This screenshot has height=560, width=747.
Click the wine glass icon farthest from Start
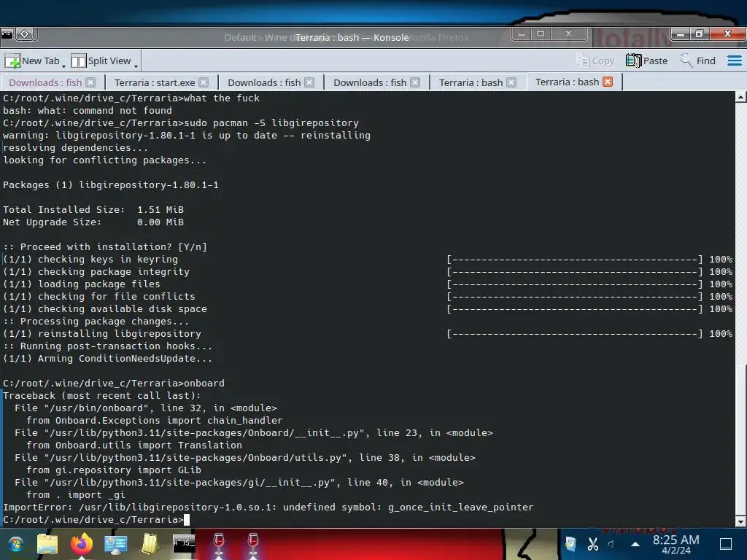[253, 543]
